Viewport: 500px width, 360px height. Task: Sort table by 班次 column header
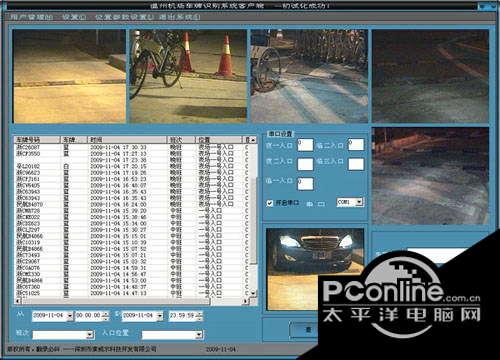pos(181,140)
